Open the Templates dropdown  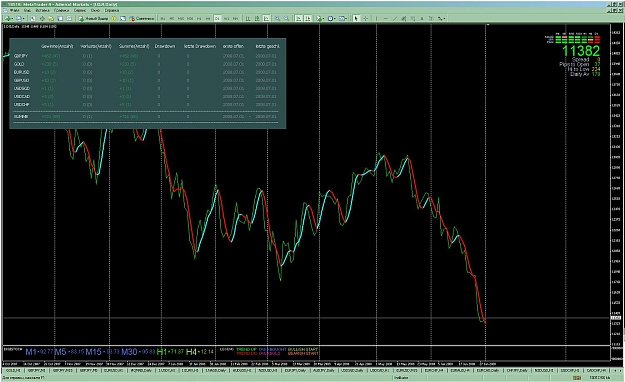pyautogui.click(x=343, y=18)
